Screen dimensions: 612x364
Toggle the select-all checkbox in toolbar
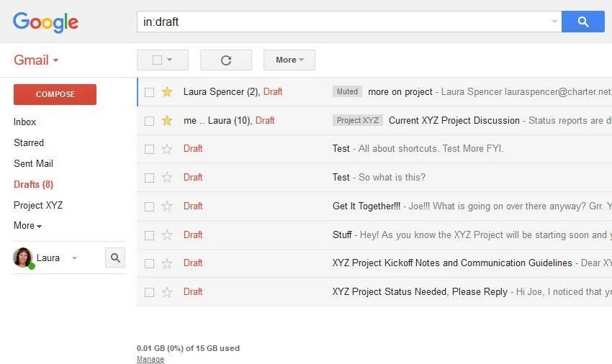click(157, 60)
